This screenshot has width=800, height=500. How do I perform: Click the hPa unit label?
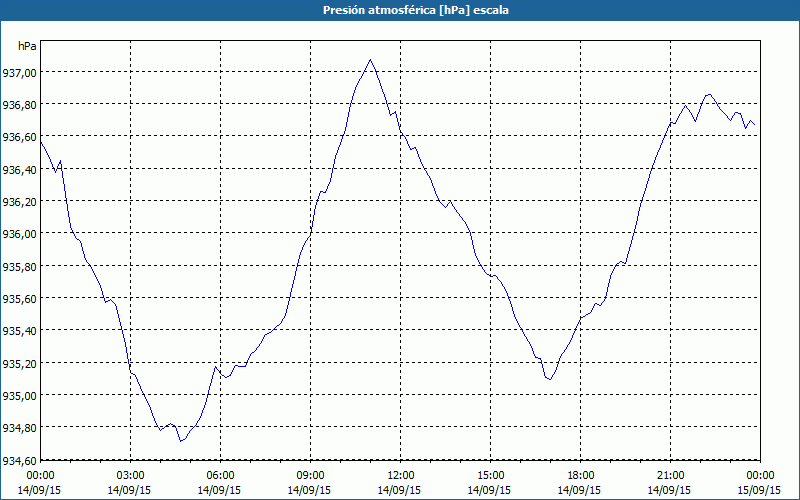(28, 46)
